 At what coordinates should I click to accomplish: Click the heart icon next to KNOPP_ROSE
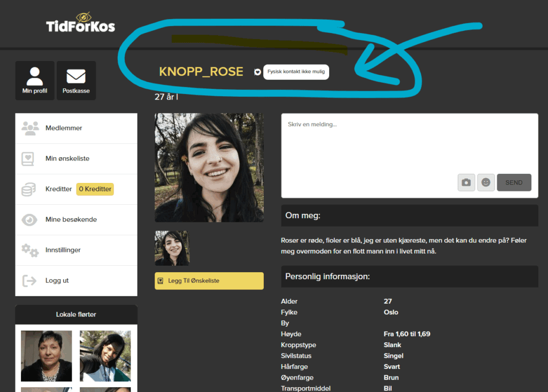pos(257,72)
